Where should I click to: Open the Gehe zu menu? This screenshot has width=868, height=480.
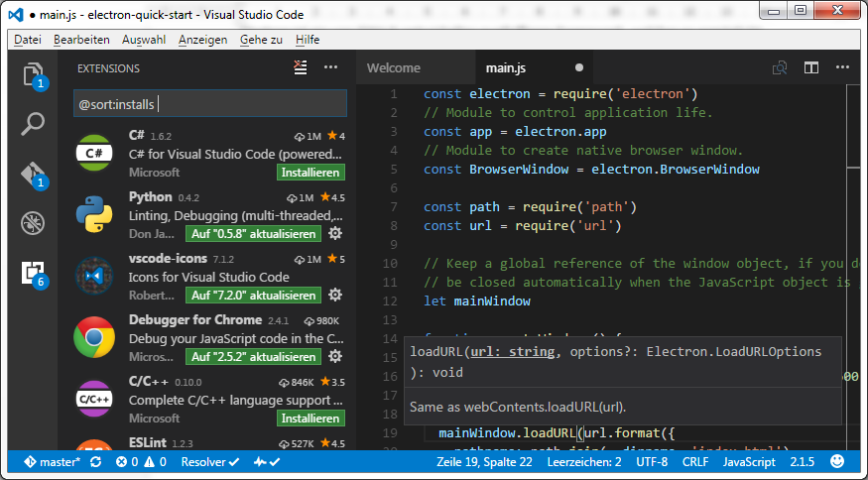261,40
